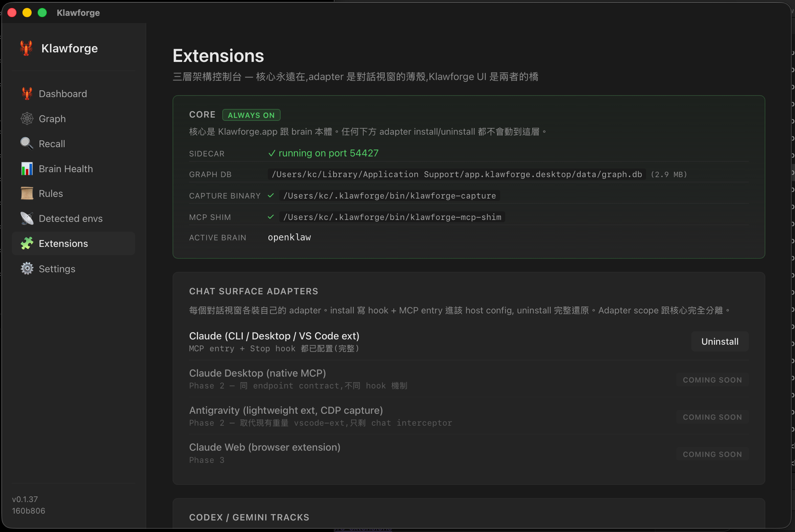Click the klawforge-mcp-shim path
Viewport: 795px width, 532px height.
click(x=392, y=217)
